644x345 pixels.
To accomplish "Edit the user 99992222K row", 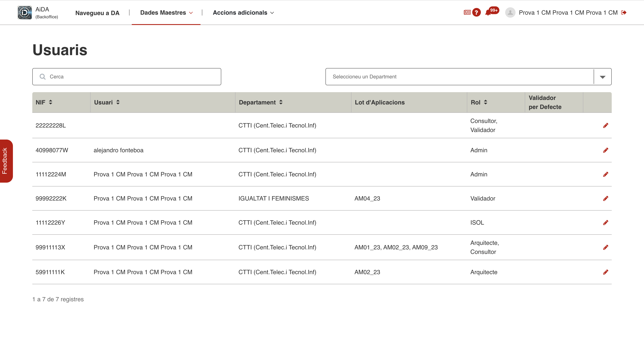I will 605,198.
